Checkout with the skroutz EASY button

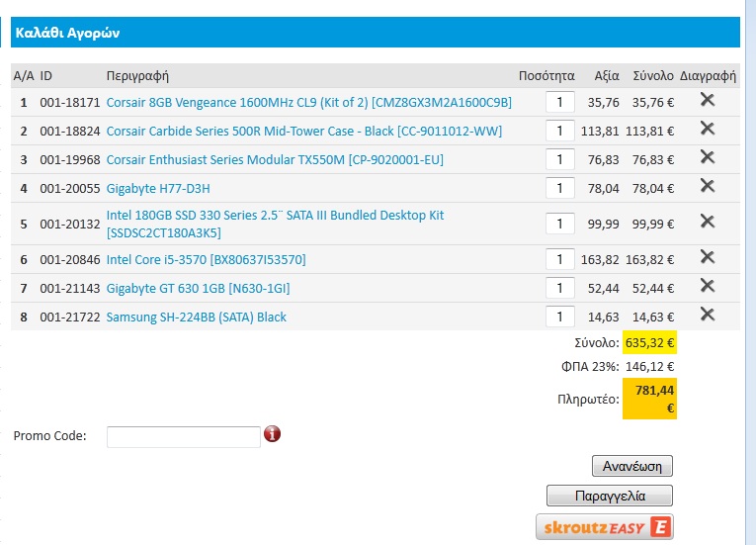[605, 527]
